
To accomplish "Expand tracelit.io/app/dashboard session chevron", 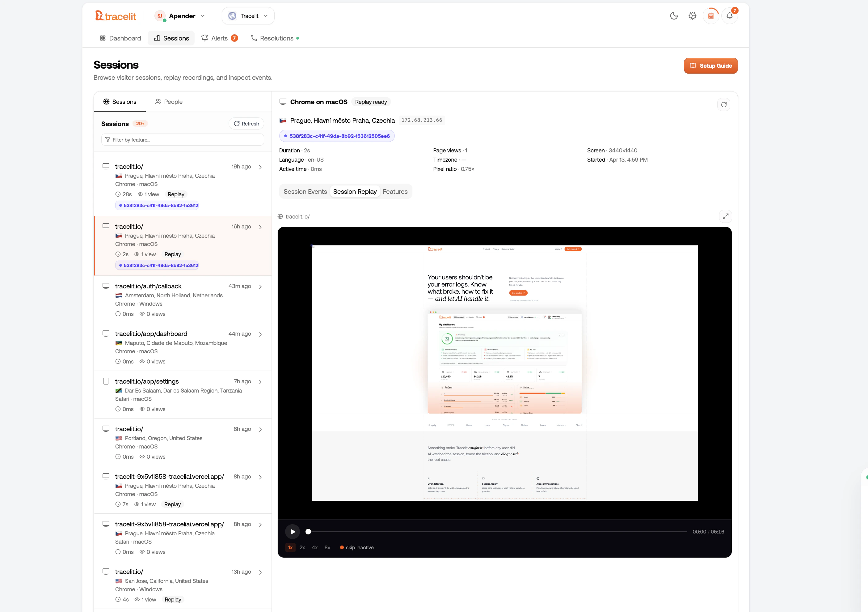I will [x=260, y=334].
